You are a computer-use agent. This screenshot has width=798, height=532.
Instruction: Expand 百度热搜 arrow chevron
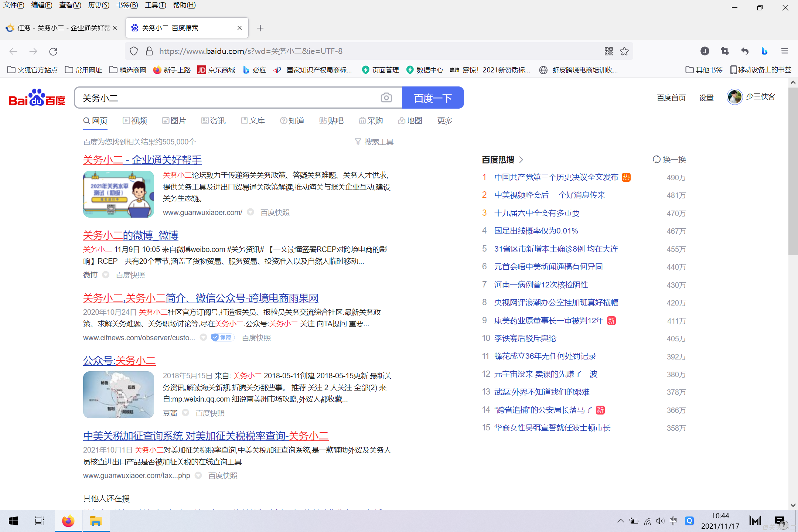point(521,160)
